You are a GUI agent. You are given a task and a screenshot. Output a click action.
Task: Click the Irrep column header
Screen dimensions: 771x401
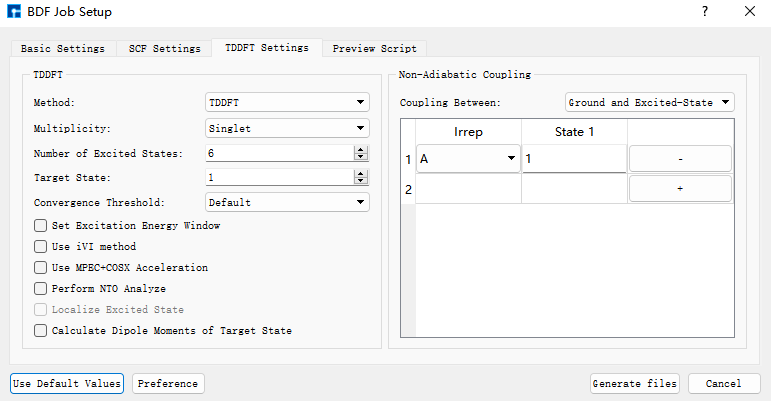[x=468, y=132]
